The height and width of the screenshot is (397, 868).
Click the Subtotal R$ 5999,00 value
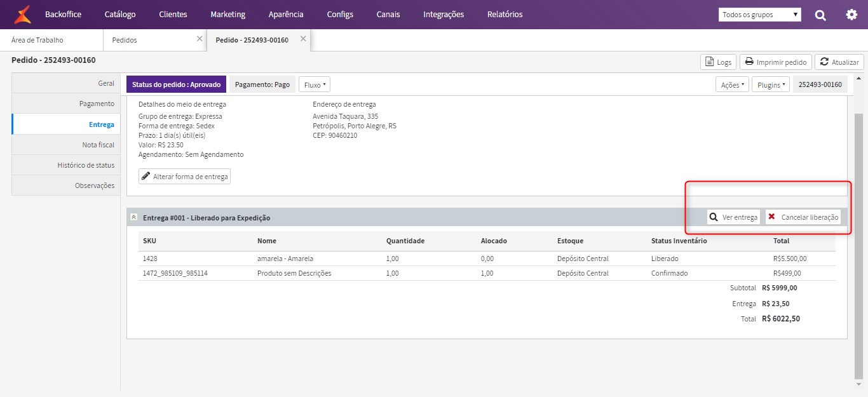780,288
